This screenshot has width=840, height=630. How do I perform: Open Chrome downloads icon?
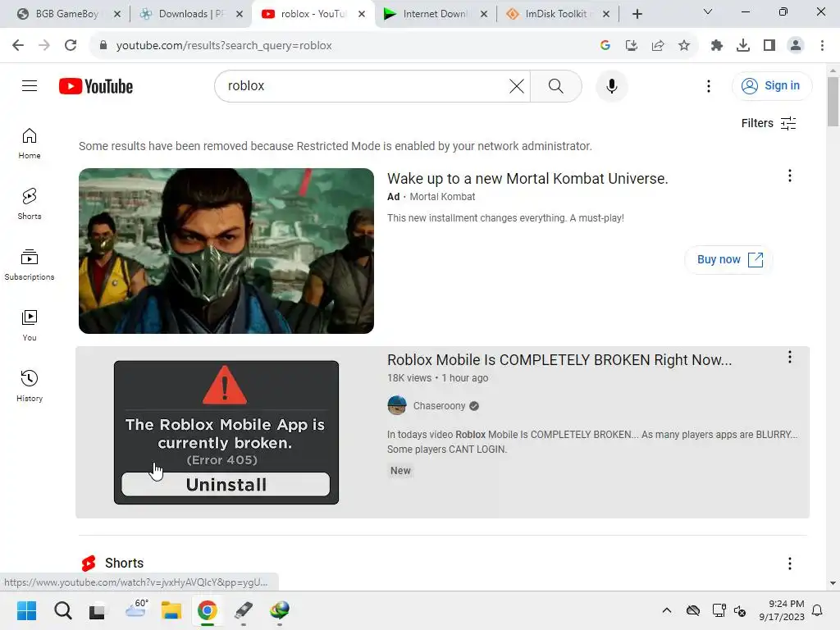(743, 46)
